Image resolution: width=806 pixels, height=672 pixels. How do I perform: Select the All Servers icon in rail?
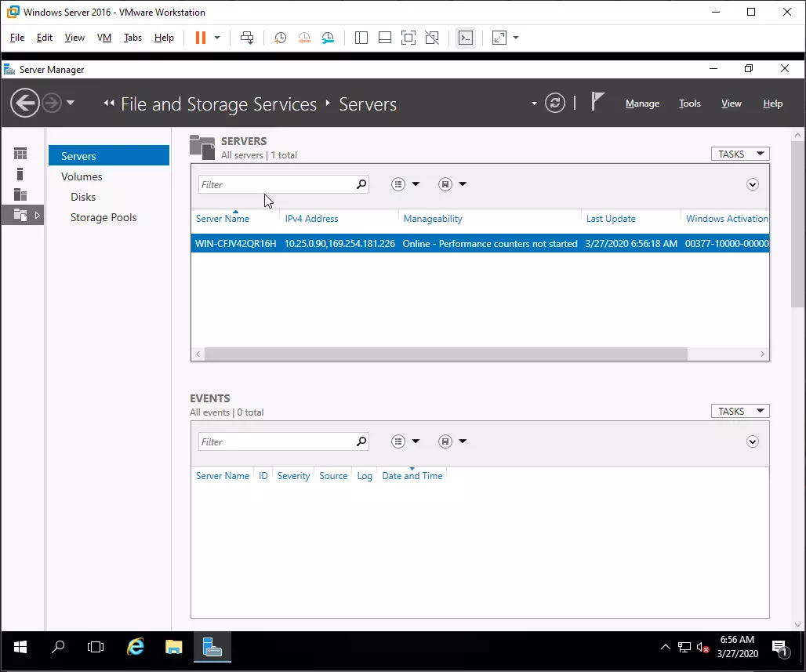point(20,195)
